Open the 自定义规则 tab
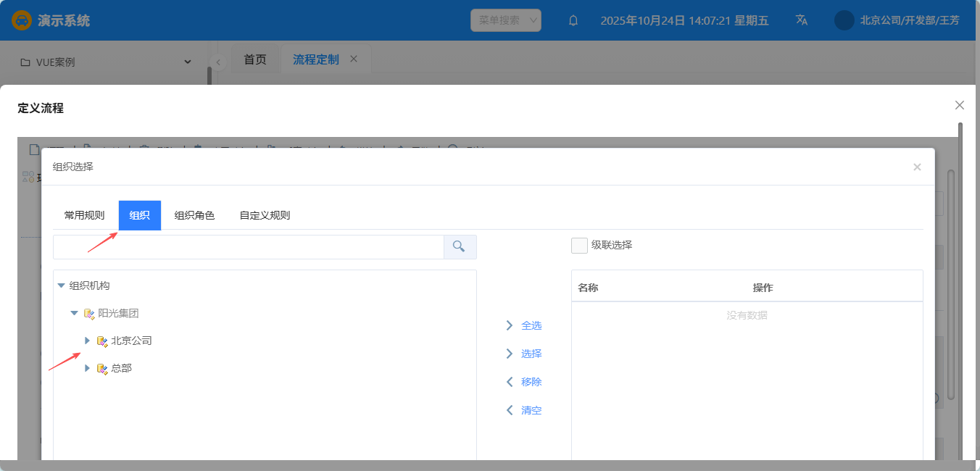 pos(265,215)
